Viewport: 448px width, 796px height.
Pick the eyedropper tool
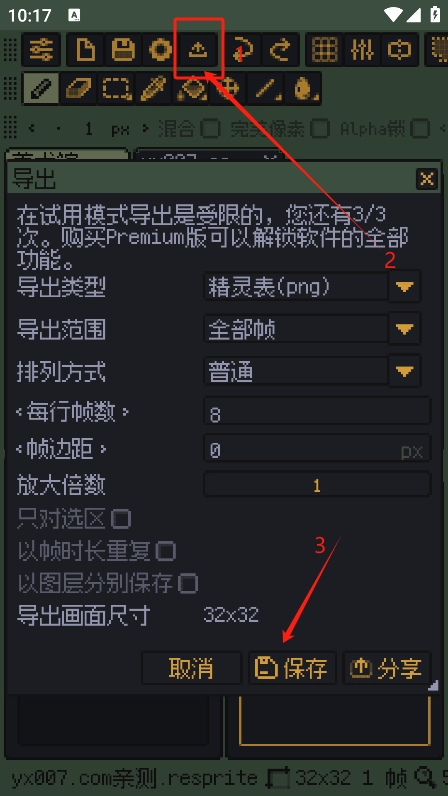coord(153,88)
